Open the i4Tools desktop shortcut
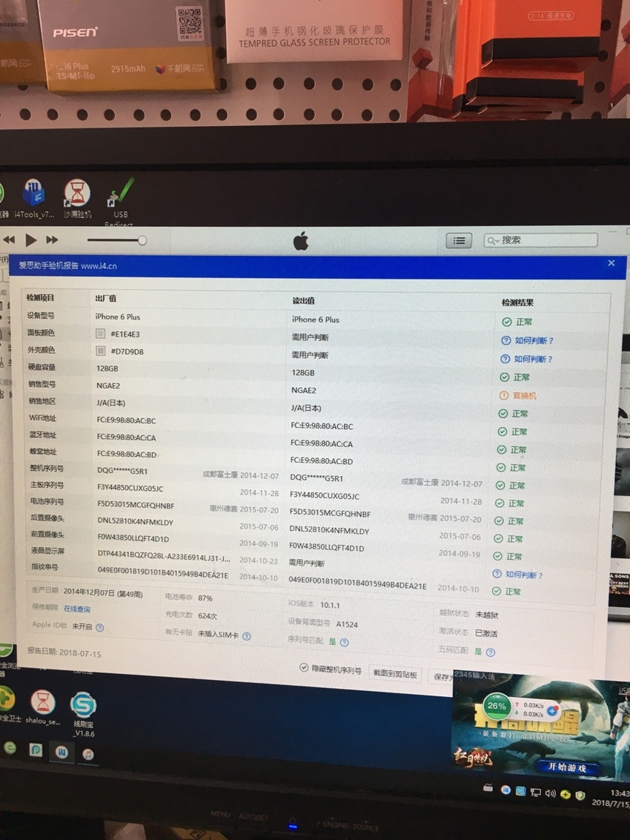 pyautogui.click(x=33, y=199)
